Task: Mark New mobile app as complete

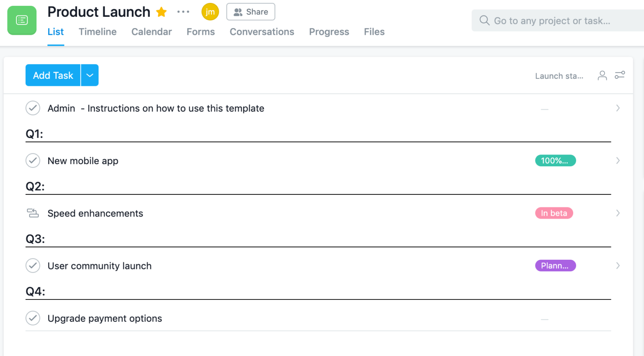Action: pos(33,160)
